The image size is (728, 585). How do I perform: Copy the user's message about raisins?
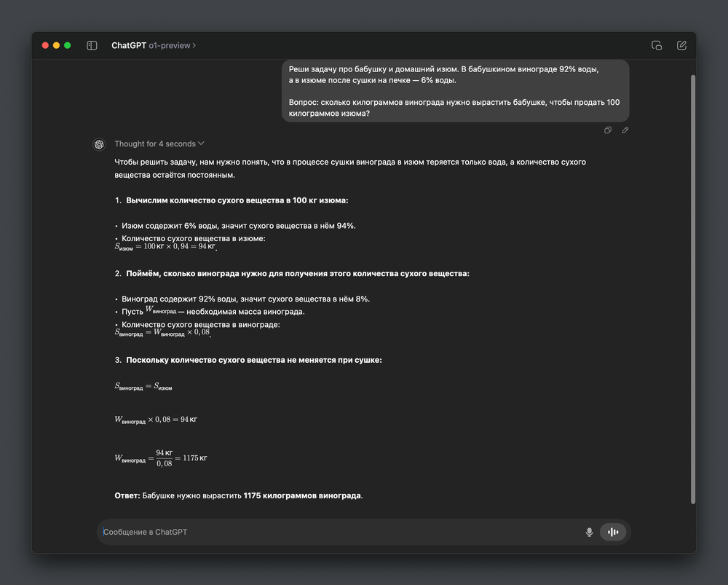(x=608, y=130)
